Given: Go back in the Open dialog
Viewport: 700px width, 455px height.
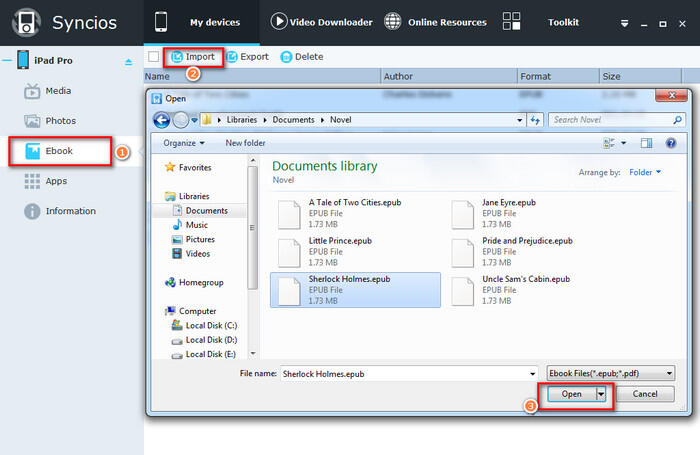Looking at the screenshot, I should 162,120.
